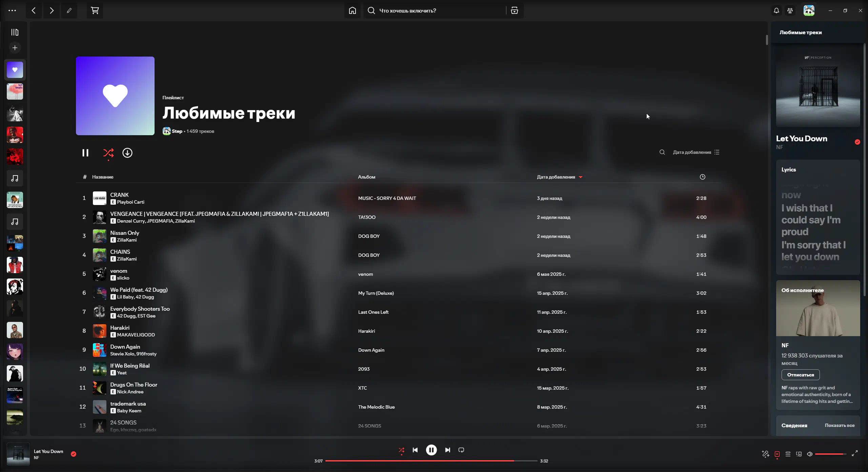Search within the playlist magnifier icon
Viewport: 868px width, 472px height.
click(662, 152)
